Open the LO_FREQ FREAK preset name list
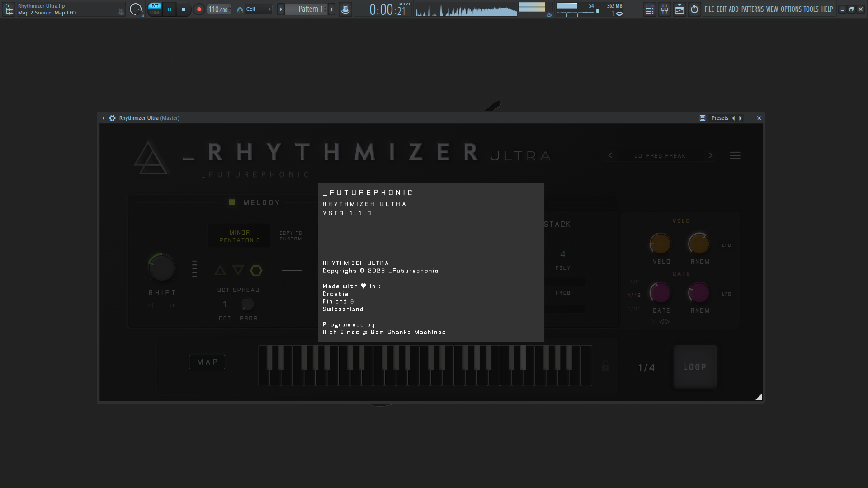868x488 pixels. 660,156
